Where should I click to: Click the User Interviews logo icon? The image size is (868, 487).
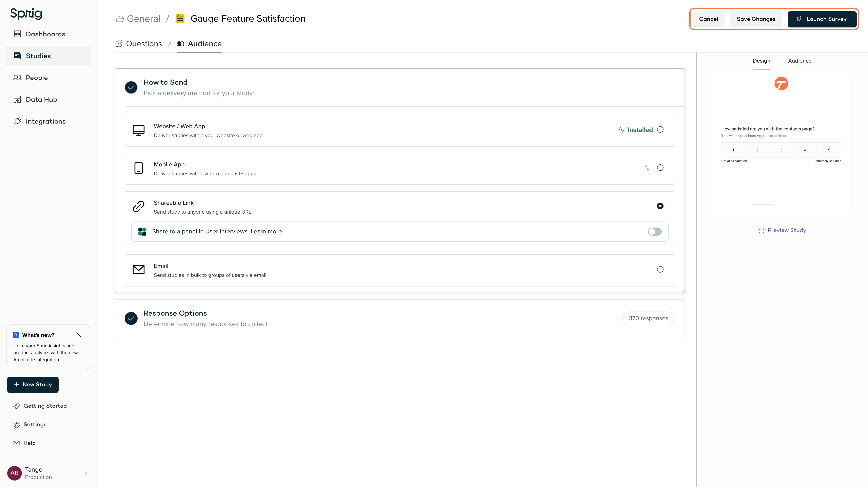point(142,232)
